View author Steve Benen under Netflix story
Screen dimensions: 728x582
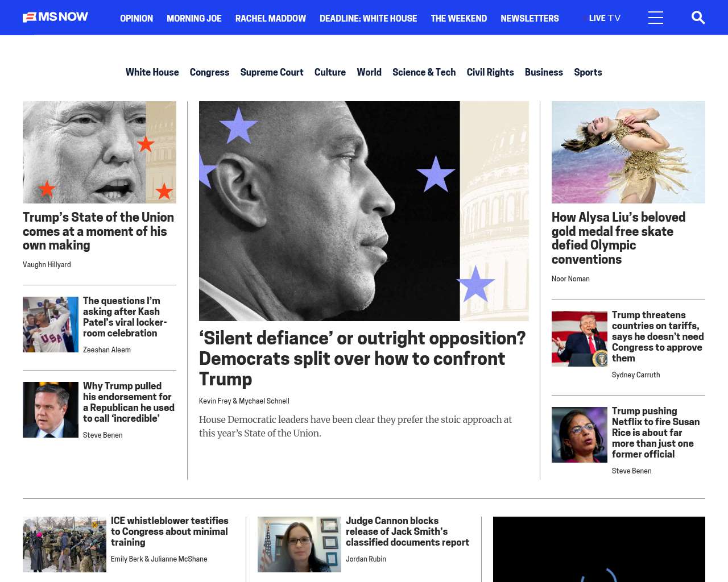(631, 471)
